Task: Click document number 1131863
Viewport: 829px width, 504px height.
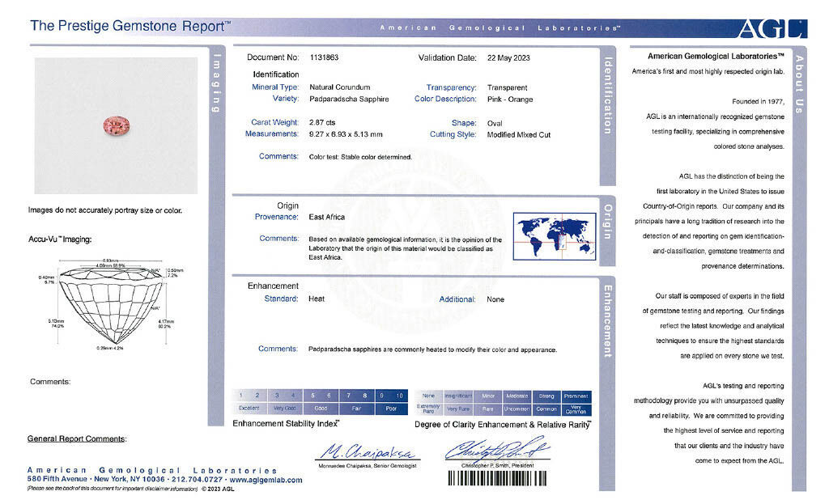Action: [324, 57]
